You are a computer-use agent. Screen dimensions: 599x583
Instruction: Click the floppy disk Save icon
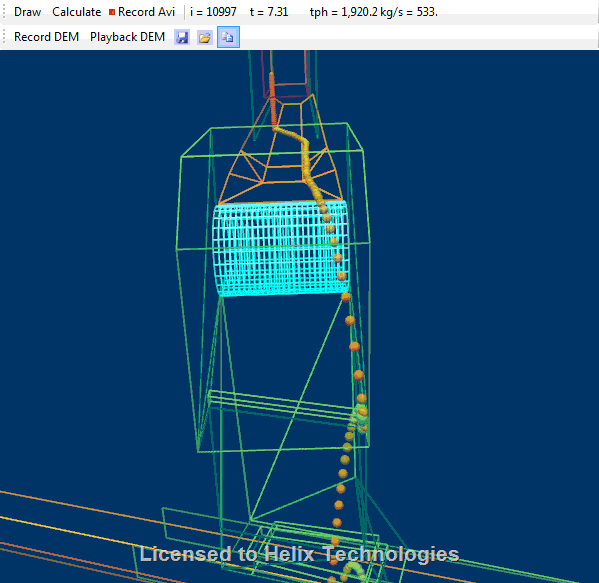182,37
